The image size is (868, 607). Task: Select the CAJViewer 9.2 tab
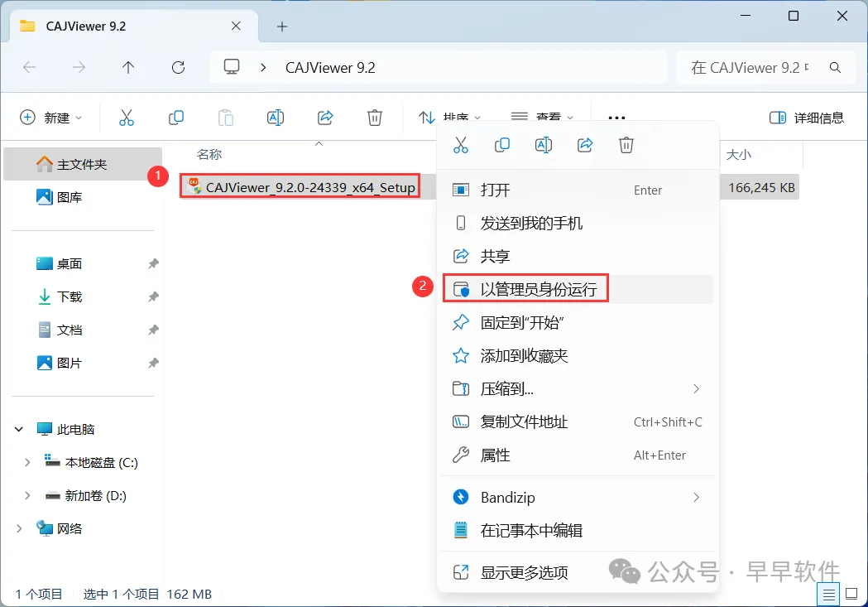pyautogui.click(x=134, y=26)
